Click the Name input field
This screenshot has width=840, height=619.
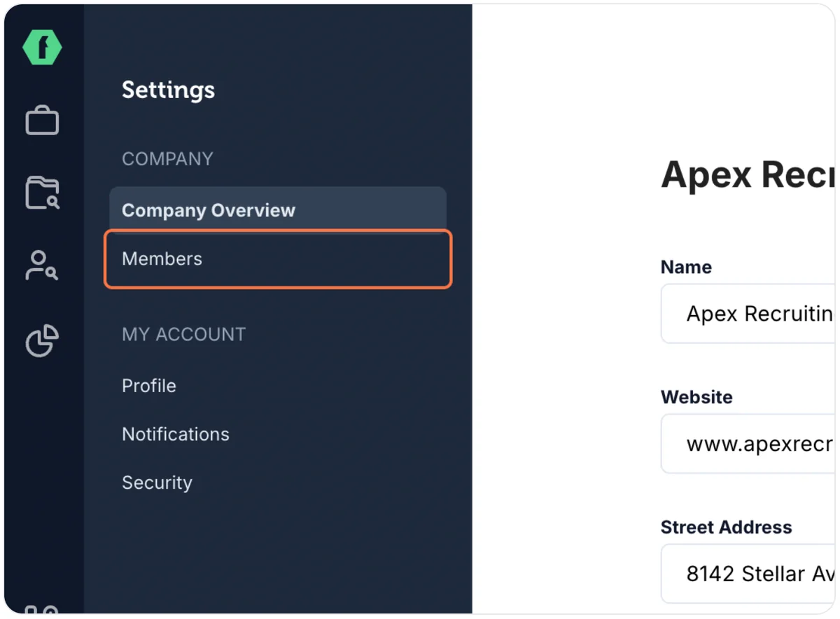[x=748, y=314]
